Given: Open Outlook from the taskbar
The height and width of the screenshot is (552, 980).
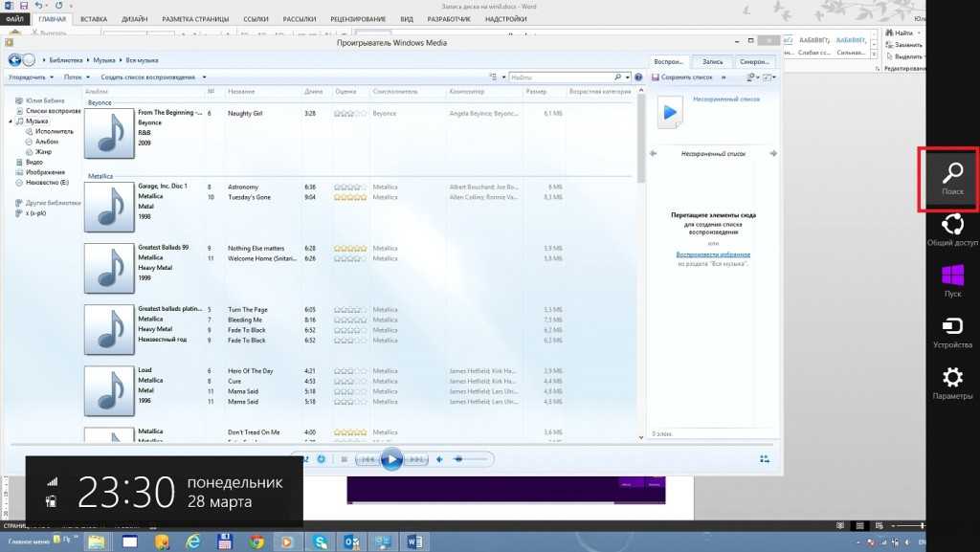Looking at the screenshot, I should (x=352, y=541).
